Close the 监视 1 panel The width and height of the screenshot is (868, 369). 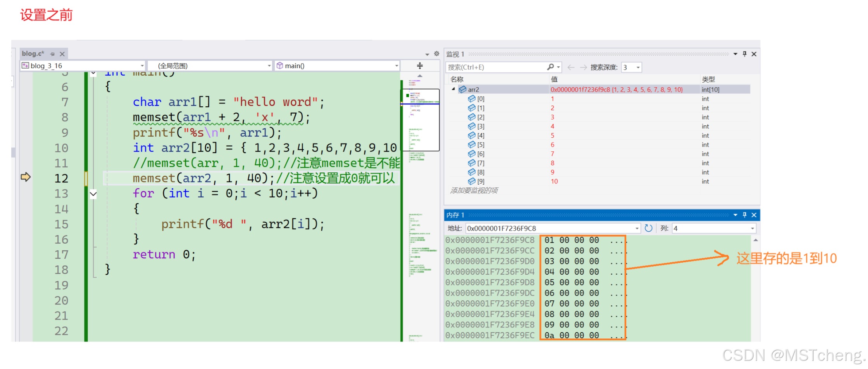(x=754, y=54)
